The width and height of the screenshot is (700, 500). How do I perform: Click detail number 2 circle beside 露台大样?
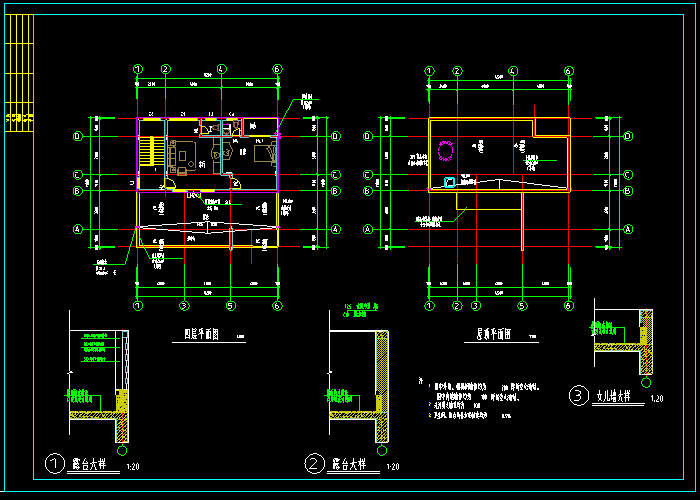tap(315, 464)
